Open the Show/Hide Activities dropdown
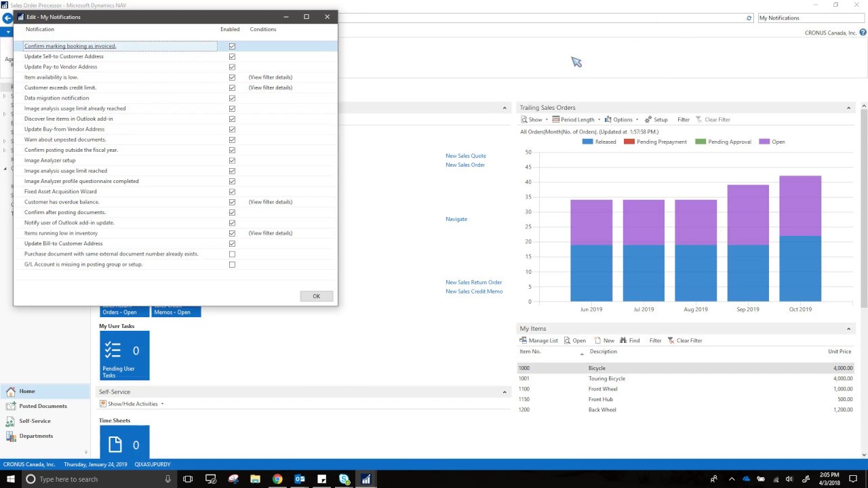 [132, 404]
